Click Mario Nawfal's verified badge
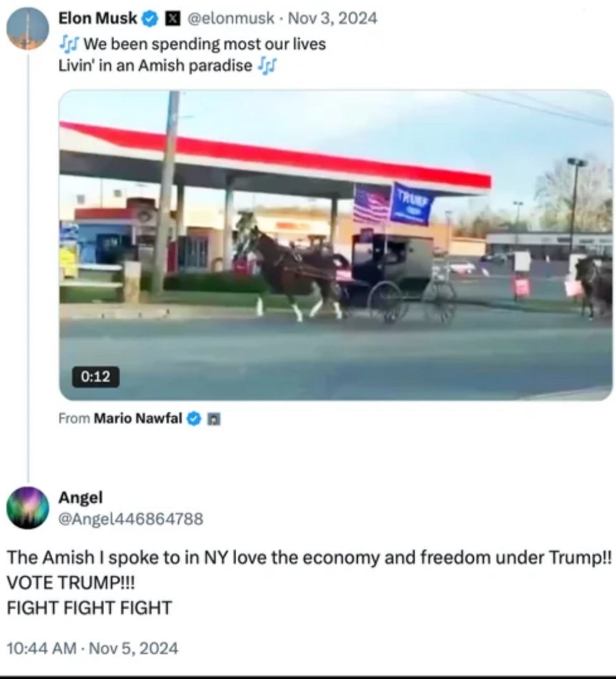 [x=194, y=419]
